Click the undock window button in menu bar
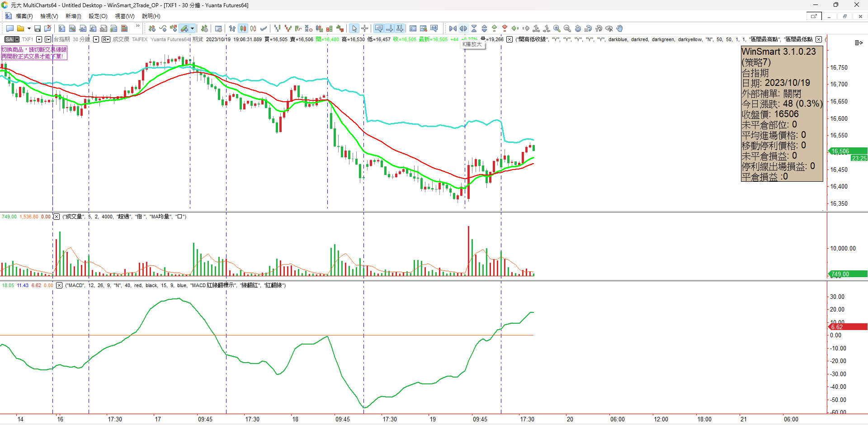This screenshot has width=868, height=425. (x=814, y=16)
